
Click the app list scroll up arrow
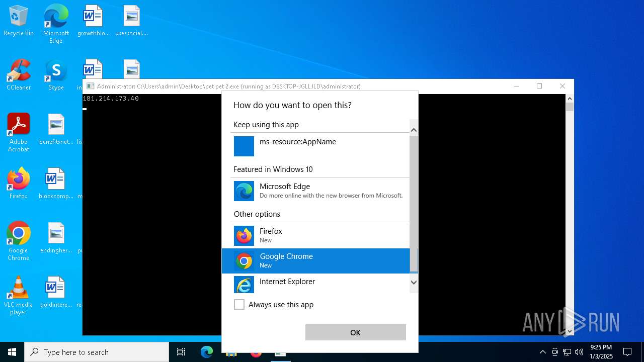(414, 130)
